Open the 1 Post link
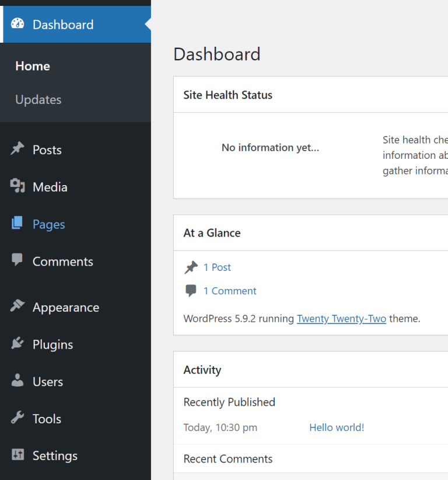Image resolution: width=448 pixels, height=480 pixels. 217,267
